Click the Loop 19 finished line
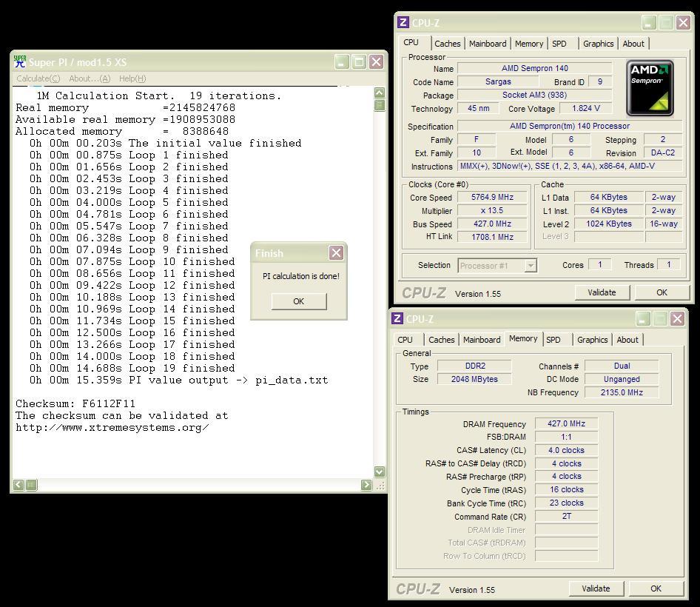 coord(132,369)
